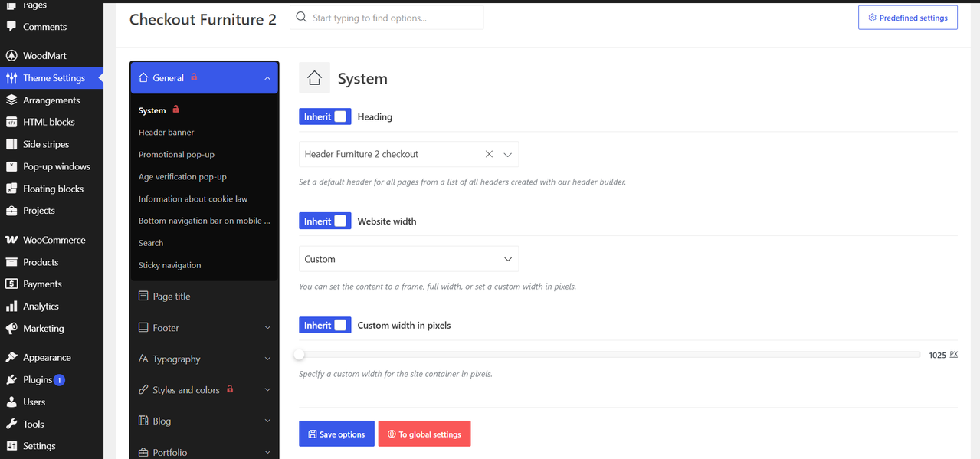Expand the Typography section
The height and width of the screenshot is (459, 980).
tap(204, 359)
